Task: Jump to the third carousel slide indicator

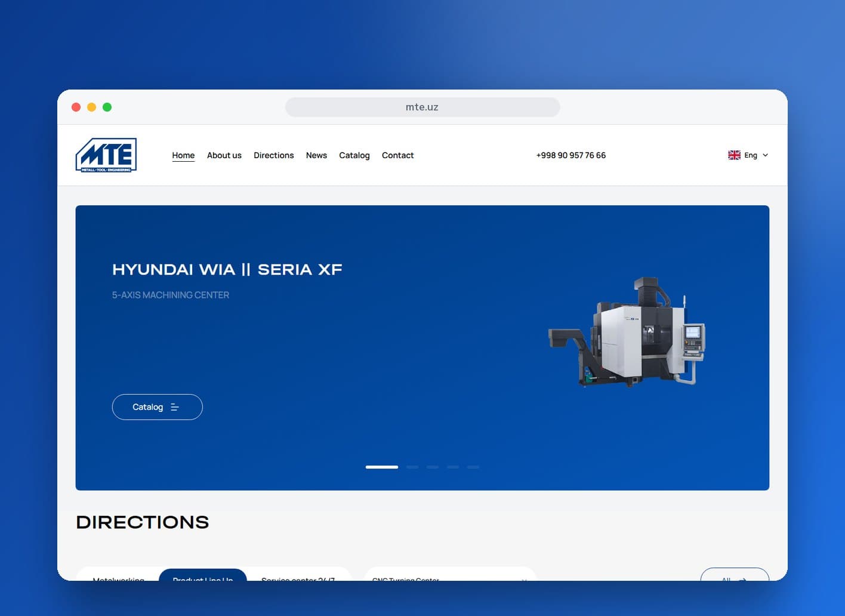Action: click(x=433, y=467)
